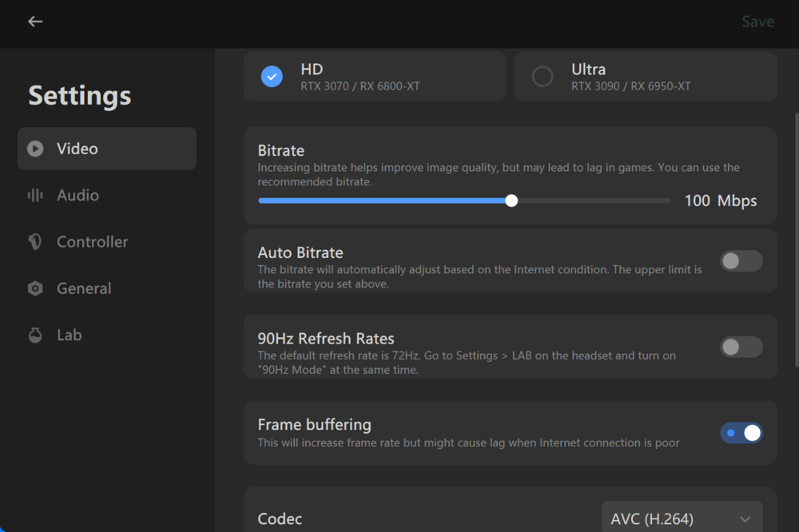Click the blue HD checkmark icon

click(x=272, y=77)
